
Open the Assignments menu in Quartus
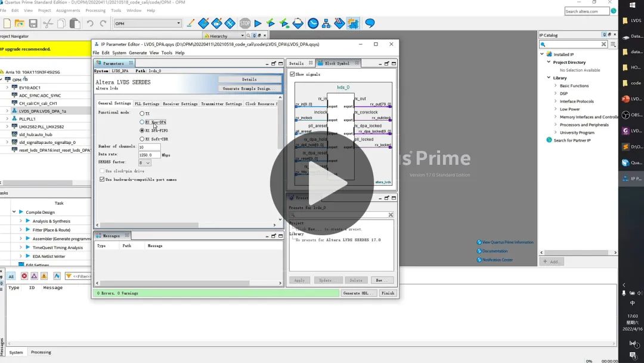68,10
